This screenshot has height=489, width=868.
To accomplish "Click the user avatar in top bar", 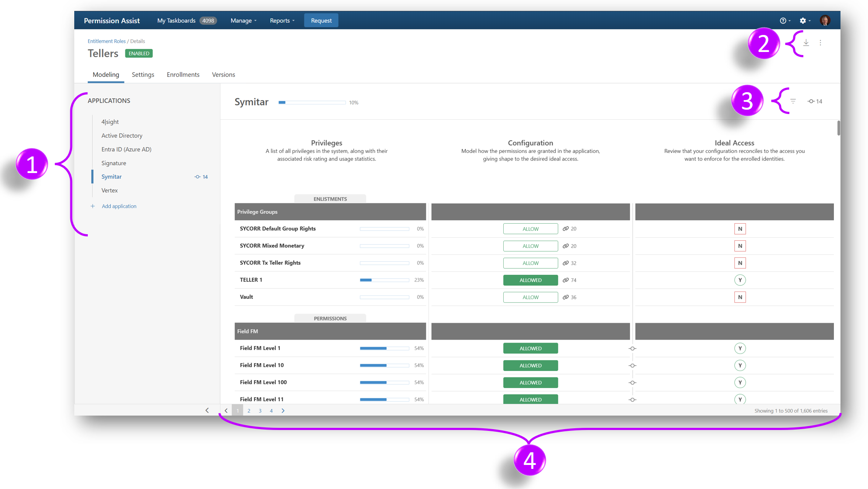I will pos(825,21).
